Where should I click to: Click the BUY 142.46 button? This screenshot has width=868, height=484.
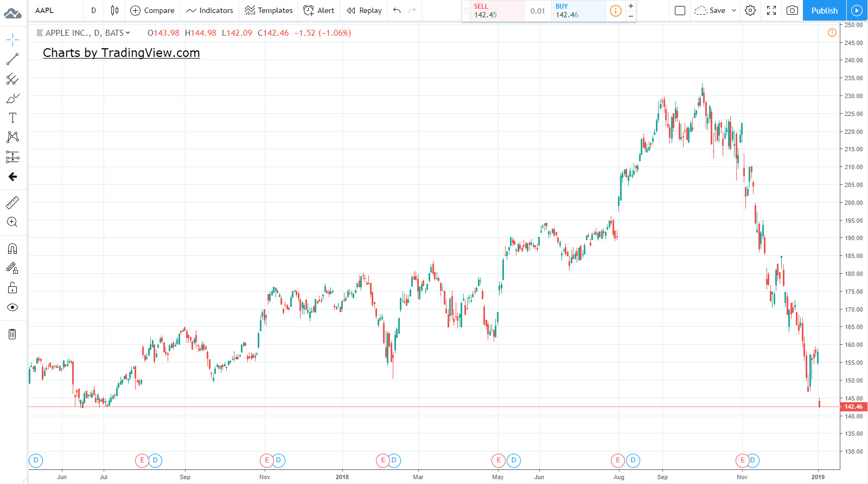578,11
